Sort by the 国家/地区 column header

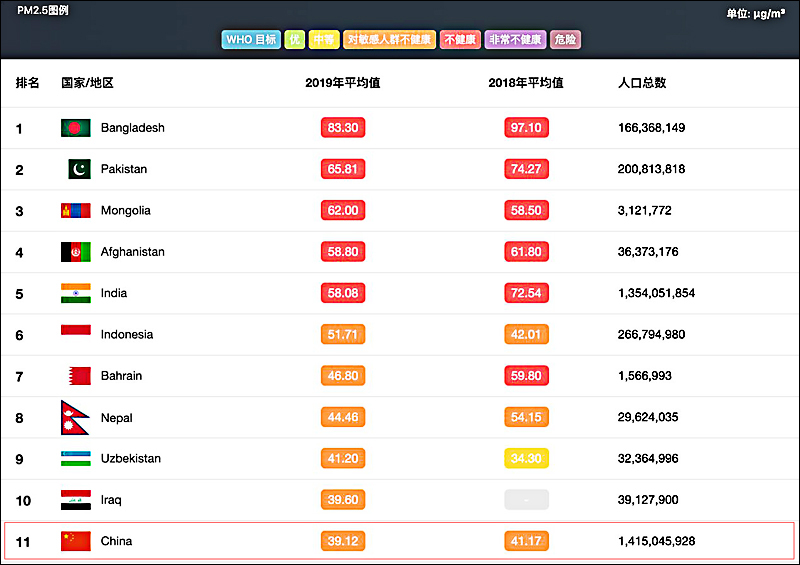click(x=87, y=83)
